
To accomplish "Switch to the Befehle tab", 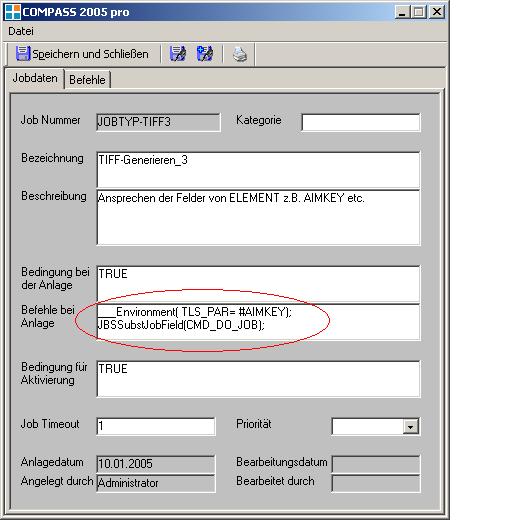I will point(87,80).
